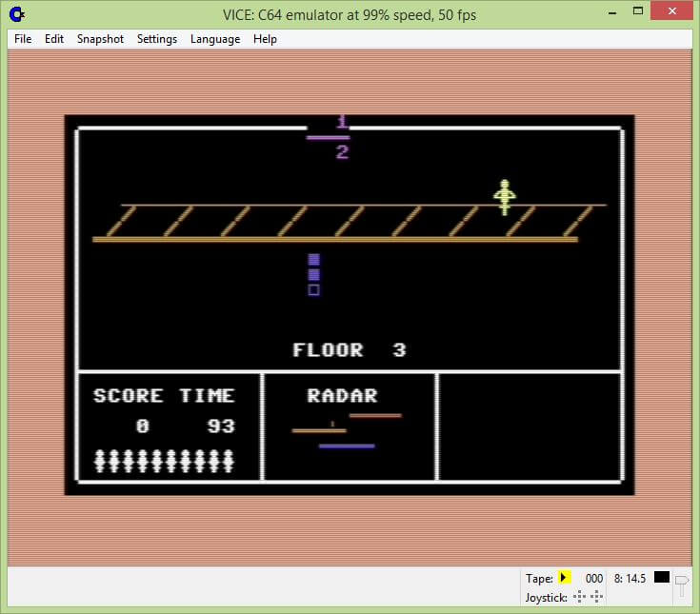The width and height of the screenshot is (700, 614).
Task: Click the TIME label in game panel
Action: pos(207,396)
